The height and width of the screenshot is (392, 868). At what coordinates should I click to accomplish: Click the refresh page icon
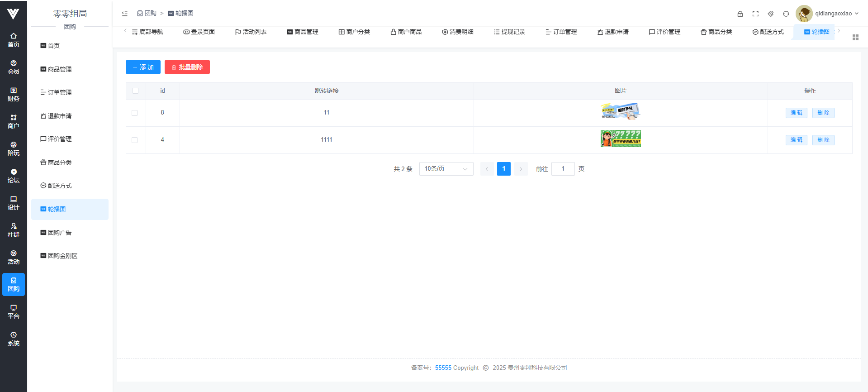[x=786, y=14]
